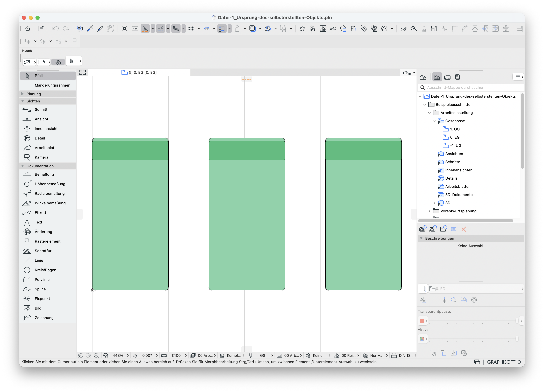Expand the Vorentwurfsplanung folder
Screen dimensions: 544x392
[x=429, y=211]
